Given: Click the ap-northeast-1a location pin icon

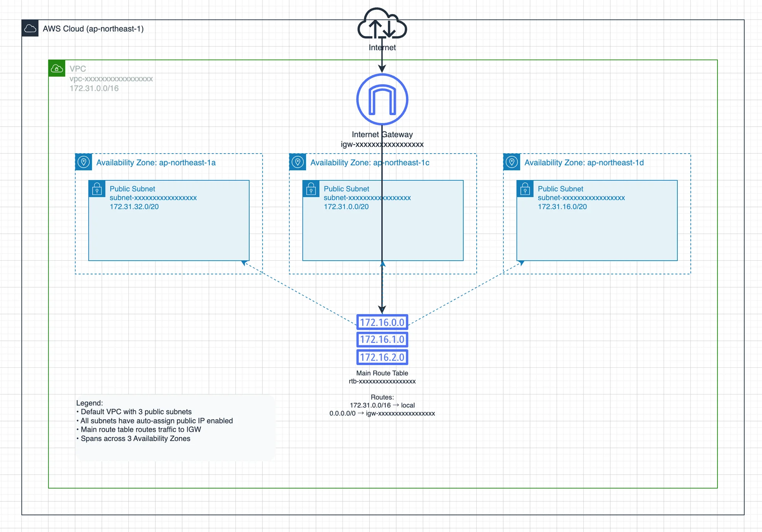Looking at the screenshot, I should [x=83, y=162].
